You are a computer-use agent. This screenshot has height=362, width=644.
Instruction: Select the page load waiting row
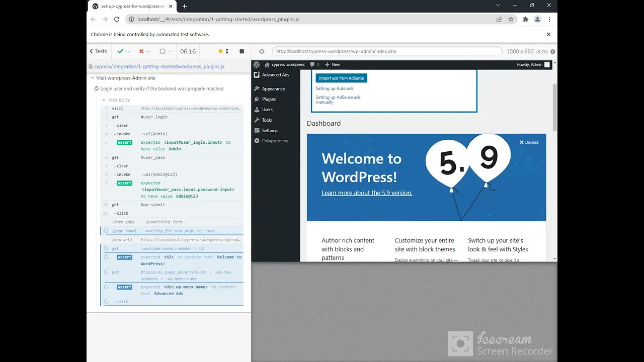[172, 231]
